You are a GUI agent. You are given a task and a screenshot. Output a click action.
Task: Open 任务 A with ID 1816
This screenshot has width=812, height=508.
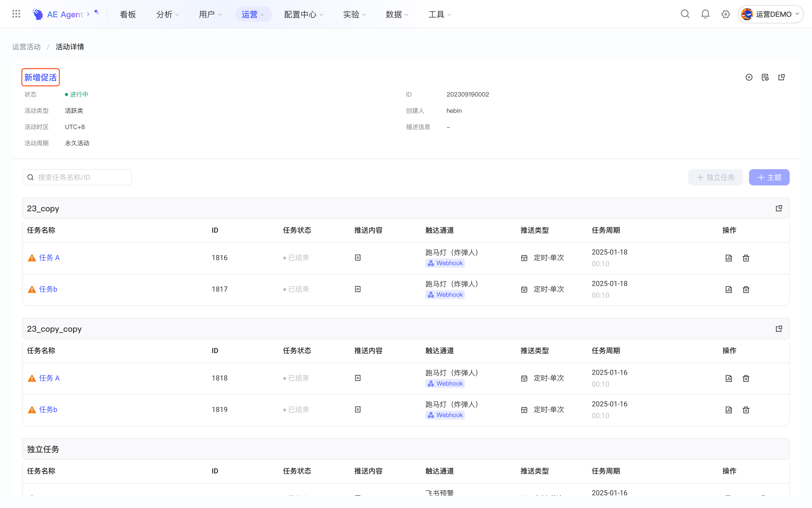point(49,258)
